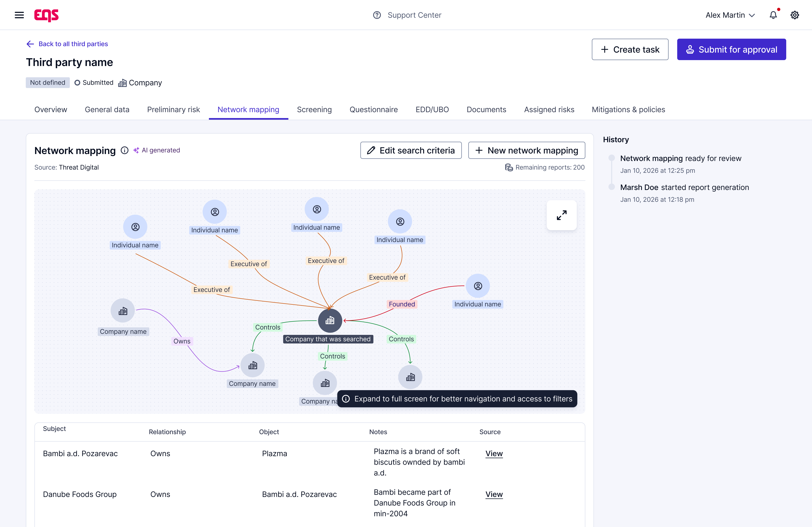The height and width of the screenshot is (527, 812).
Task: Click the Create task button
Action: pyautogui.click(x=630, y=49)
